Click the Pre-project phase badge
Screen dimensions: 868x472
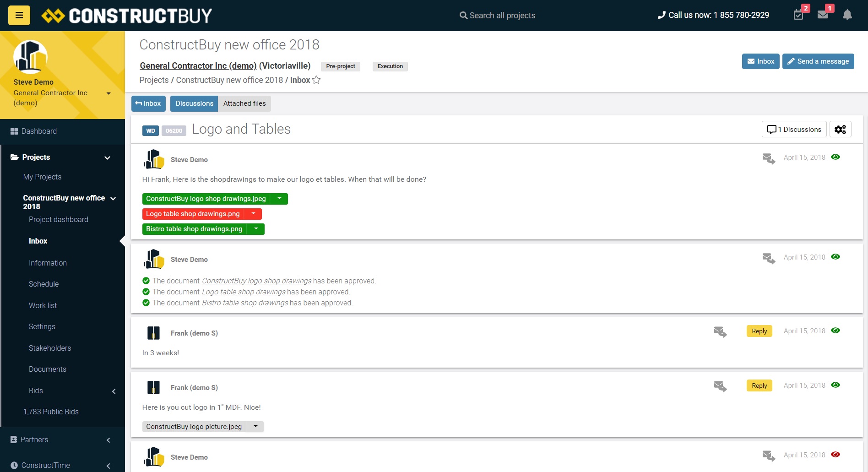click(x=341, y=66)
